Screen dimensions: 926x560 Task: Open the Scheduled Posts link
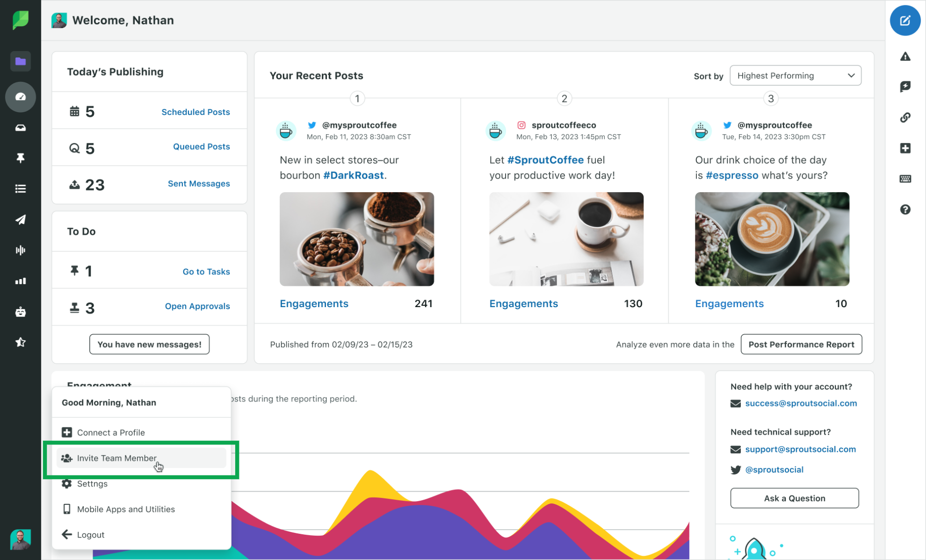(196, 111)
